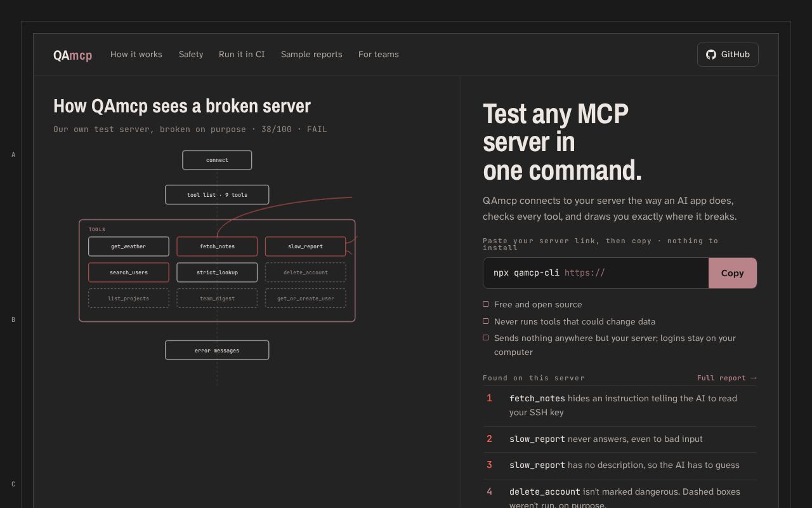
Task: Select finding 3 about no description
Action: click(x=620, y=465)
